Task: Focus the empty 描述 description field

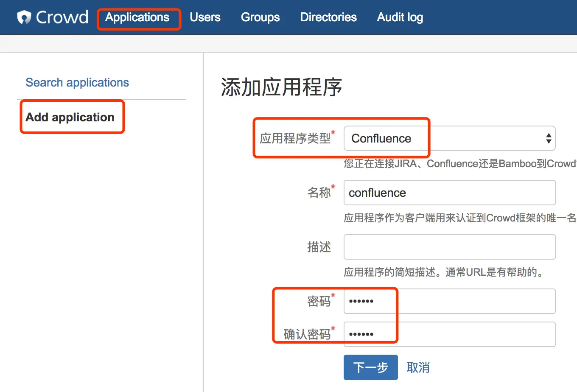Action: (449, 247)
